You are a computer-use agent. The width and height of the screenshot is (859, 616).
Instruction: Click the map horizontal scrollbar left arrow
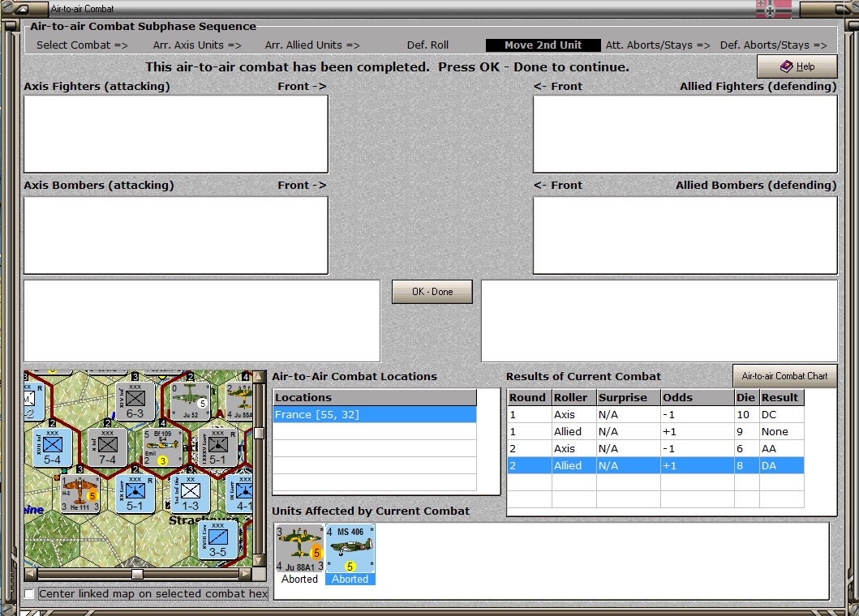31,573
